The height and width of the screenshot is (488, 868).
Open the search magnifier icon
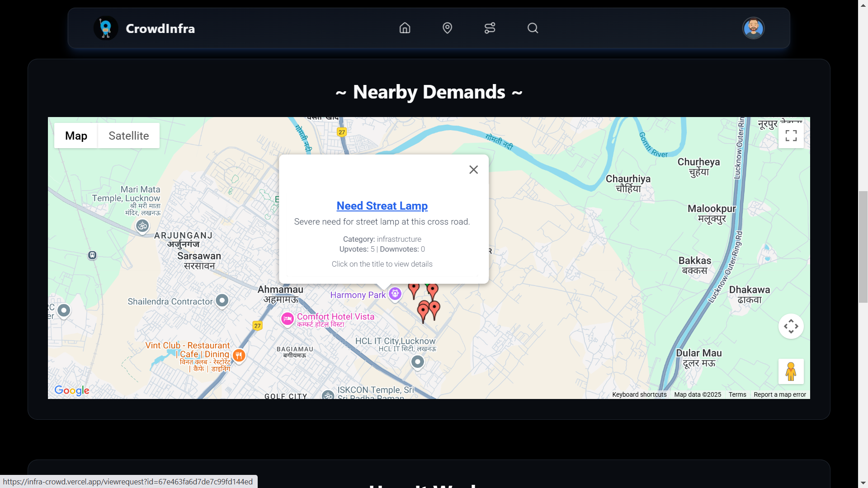(x=533, y=28)
